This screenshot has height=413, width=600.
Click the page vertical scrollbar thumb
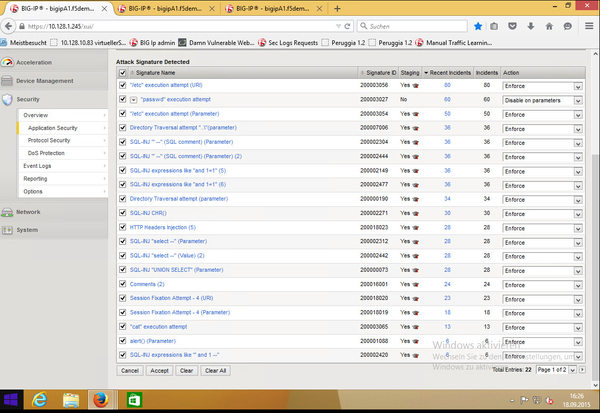595,266
